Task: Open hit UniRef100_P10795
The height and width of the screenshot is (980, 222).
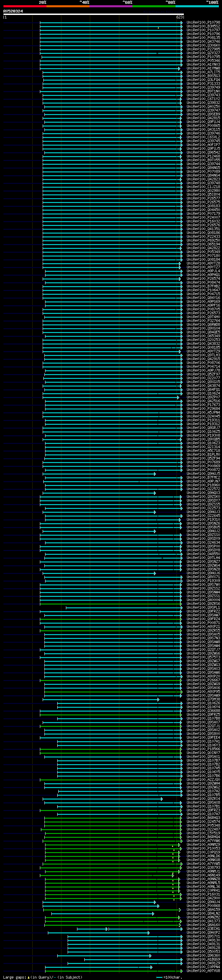Action: tap(203, 57)
